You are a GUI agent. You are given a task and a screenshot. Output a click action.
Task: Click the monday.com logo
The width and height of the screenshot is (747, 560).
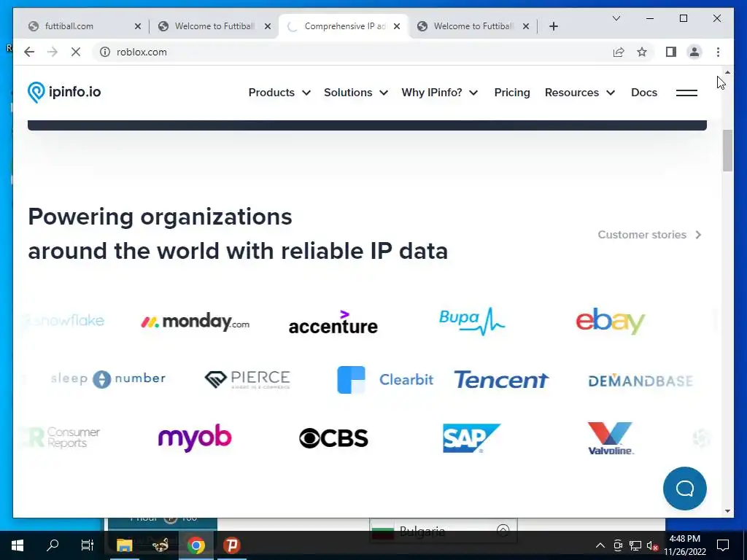click(195, 322)
